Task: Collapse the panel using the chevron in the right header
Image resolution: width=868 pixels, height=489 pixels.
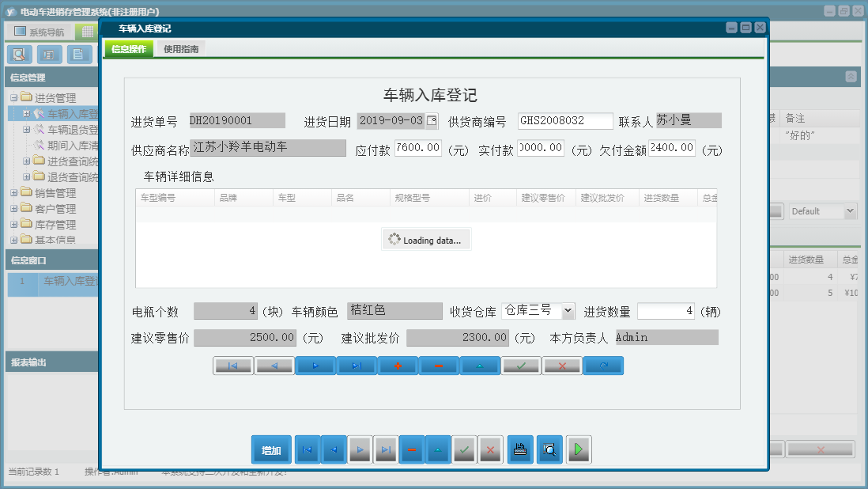Action: (851, 77)
